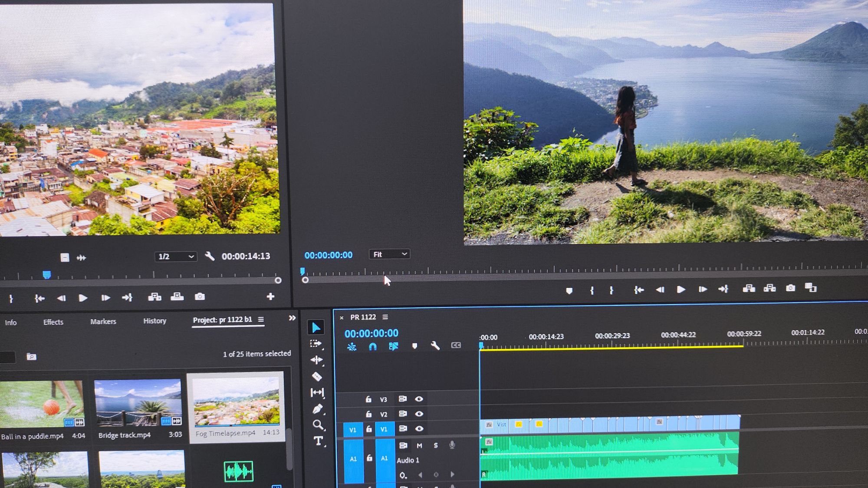Select Bridge track.mp4 thumbnail
This screenshot has width=868, height=488.
tap(138, 402)
